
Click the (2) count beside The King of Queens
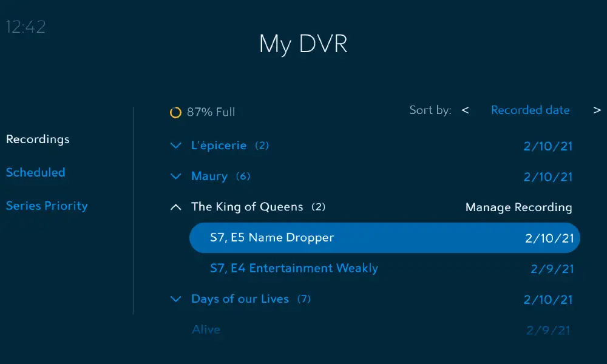pyautogui.click(x=318, y=207)
